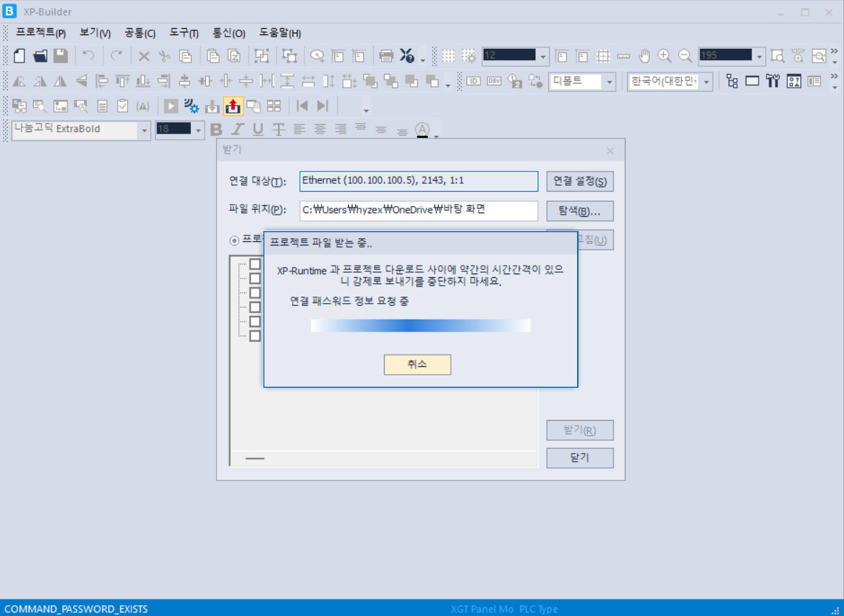This screenshot has height=616, width=844.
Task: Open the 통신(O) menu
Action: point(230,33)
